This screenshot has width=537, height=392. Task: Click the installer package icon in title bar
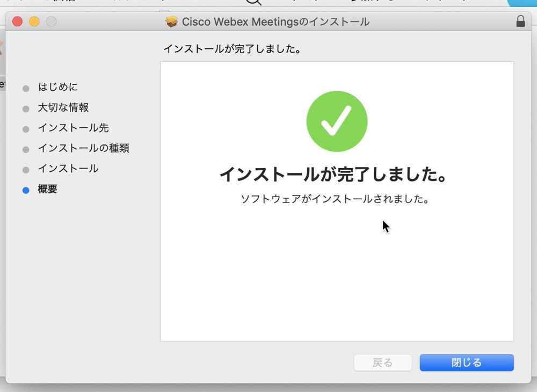pyautogui.click(x=171, y=21)
